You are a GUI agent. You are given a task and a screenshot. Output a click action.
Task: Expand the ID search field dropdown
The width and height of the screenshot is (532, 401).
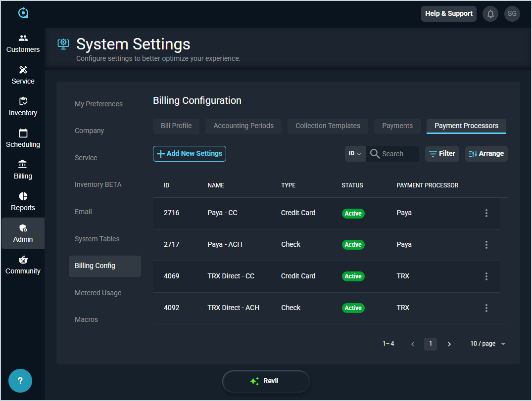(x=355, y=154)
